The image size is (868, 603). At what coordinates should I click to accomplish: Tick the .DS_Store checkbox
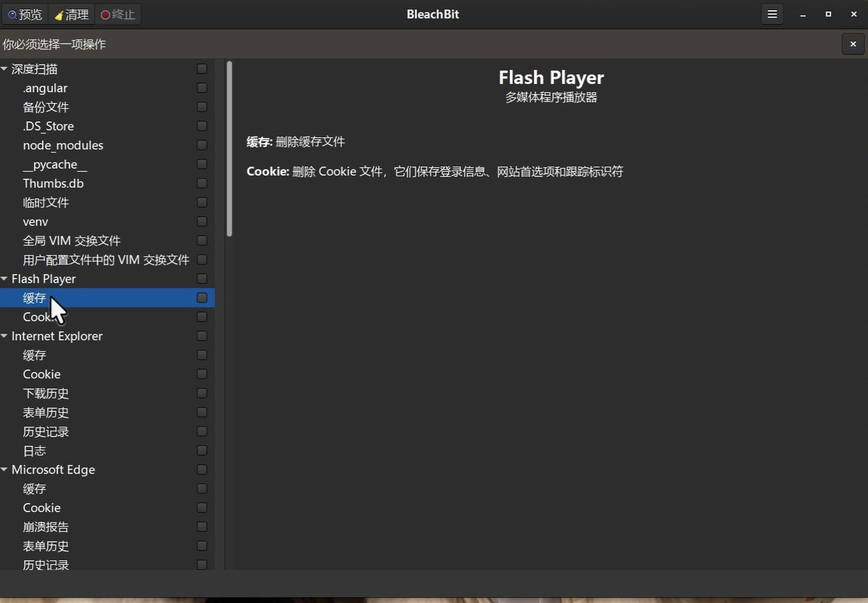[202, 126]
